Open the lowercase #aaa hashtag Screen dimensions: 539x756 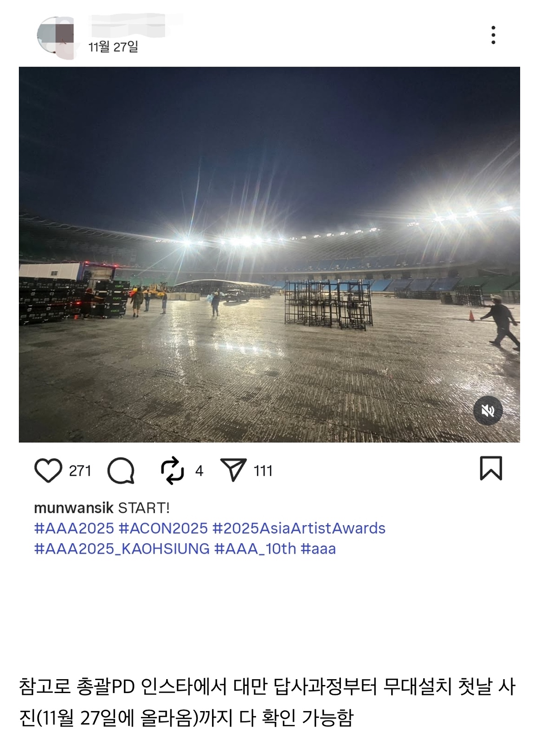point(318,548)
